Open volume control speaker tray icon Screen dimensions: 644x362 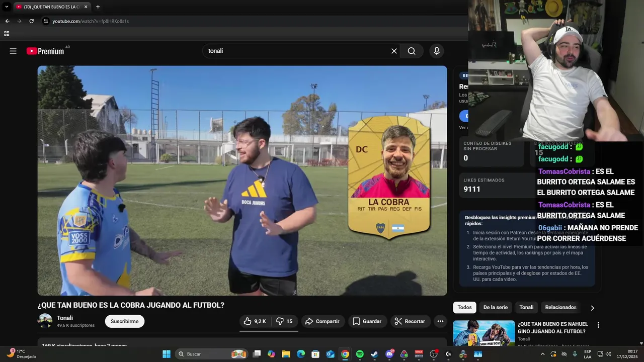pyautogui.click(x=609, y=354)
